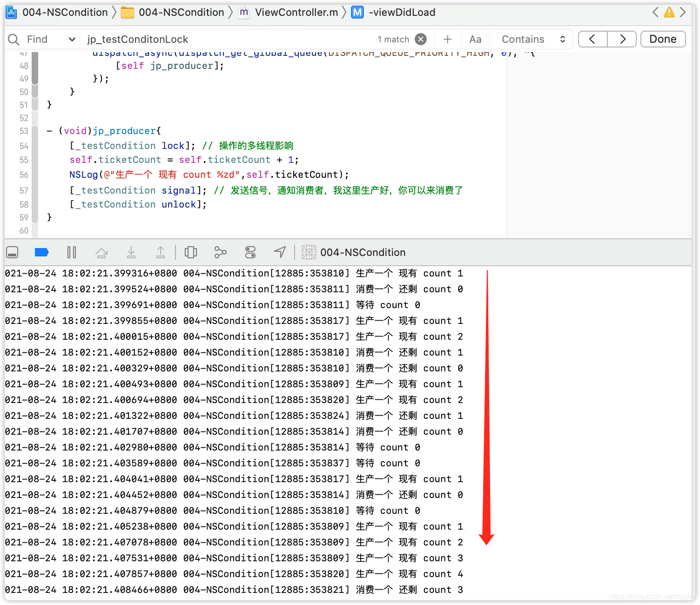The image size is (700, 605).
Task: Deactivate breakpoints with blue tag icon
Action: pyautogui.click(x=42, y=252)
